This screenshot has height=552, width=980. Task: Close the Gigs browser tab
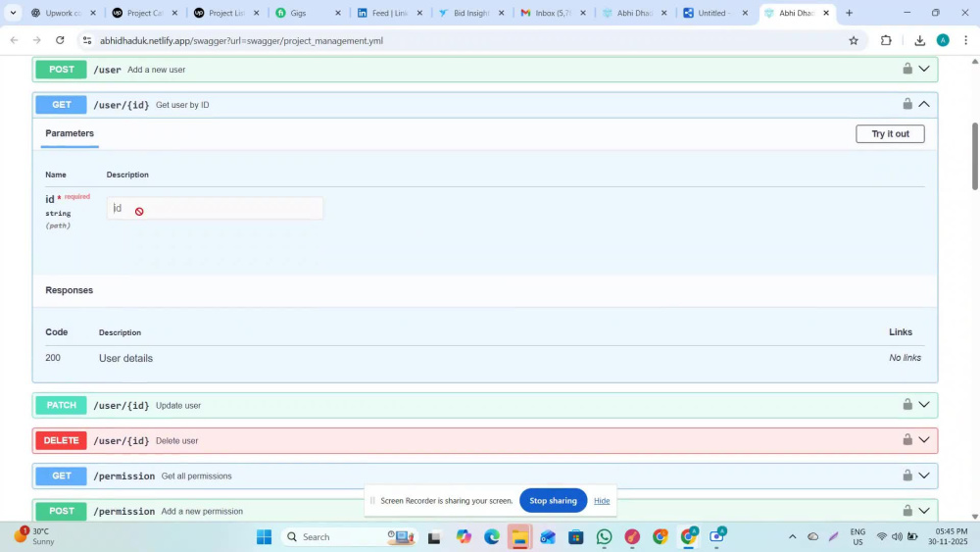click(x=338, y=13)
